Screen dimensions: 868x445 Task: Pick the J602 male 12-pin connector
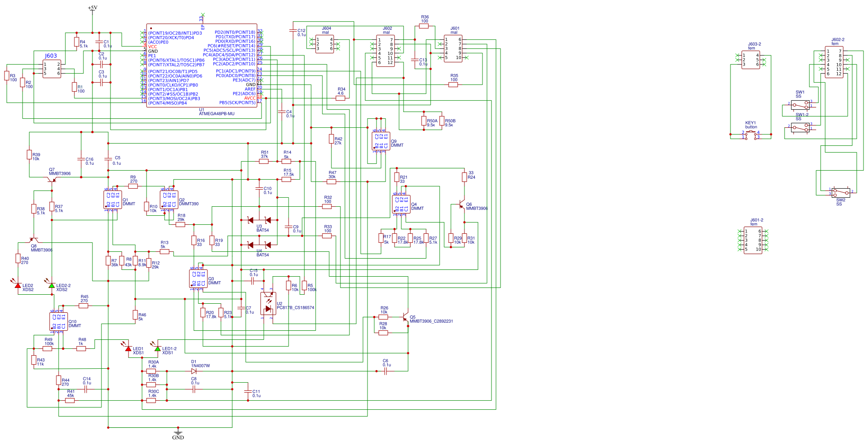click(386, 51)
